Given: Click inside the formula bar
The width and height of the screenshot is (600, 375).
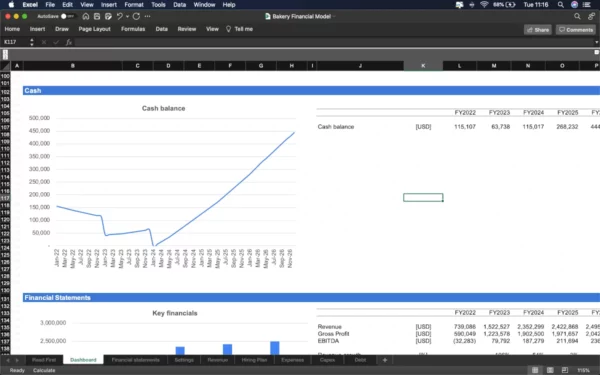Looking at the screenshot, I should pyautogui.click(x=333, y=42).
